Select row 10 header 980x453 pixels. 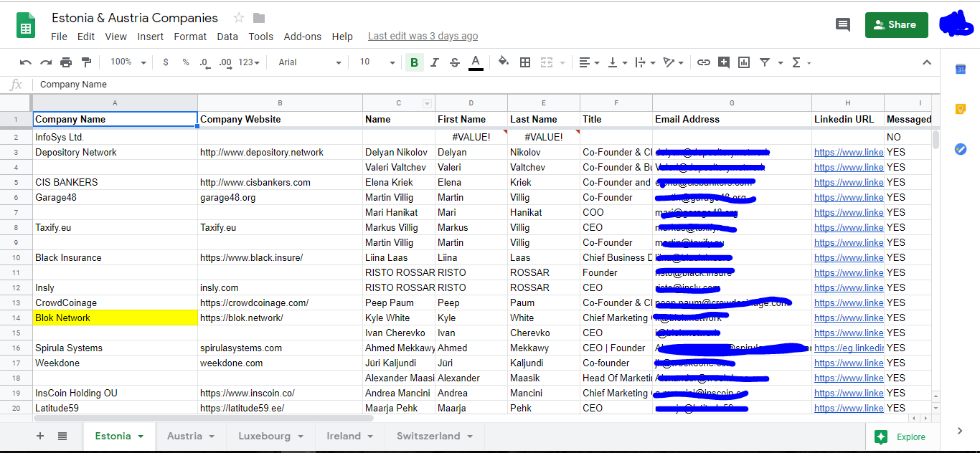point(16,257)
